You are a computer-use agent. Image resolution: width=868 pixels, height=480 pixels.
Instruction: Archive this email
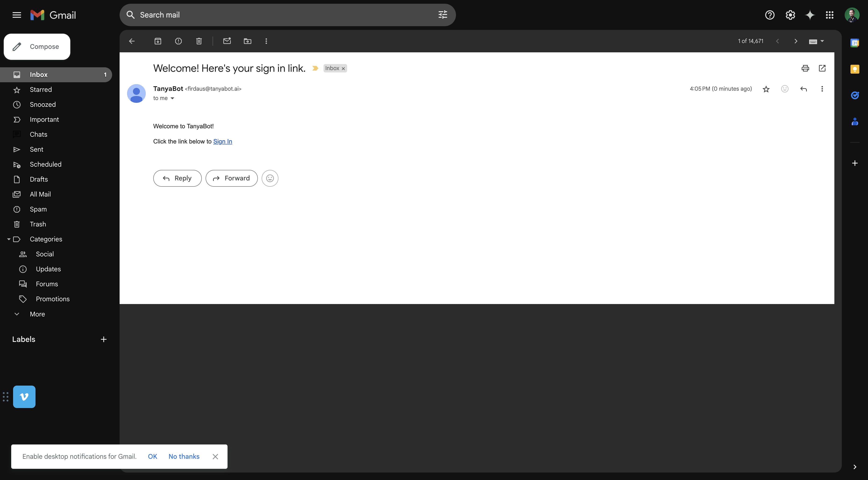[158, 41]
